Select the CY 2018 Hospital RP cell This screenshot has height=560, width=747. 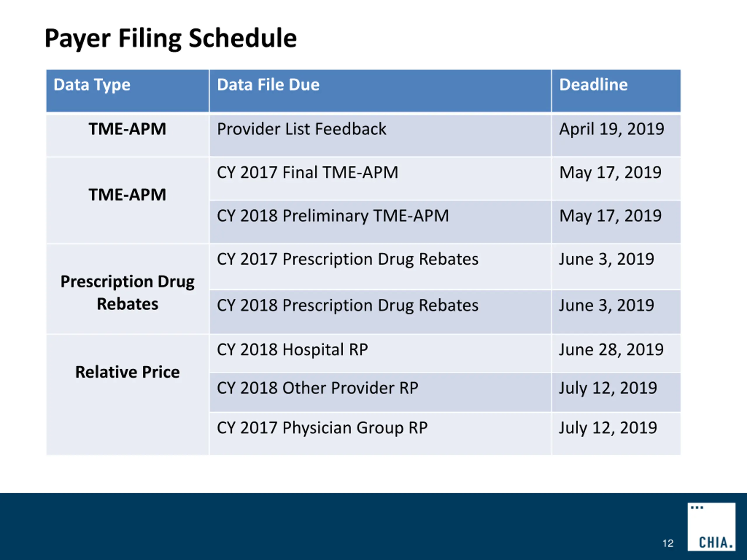point(292,350)
